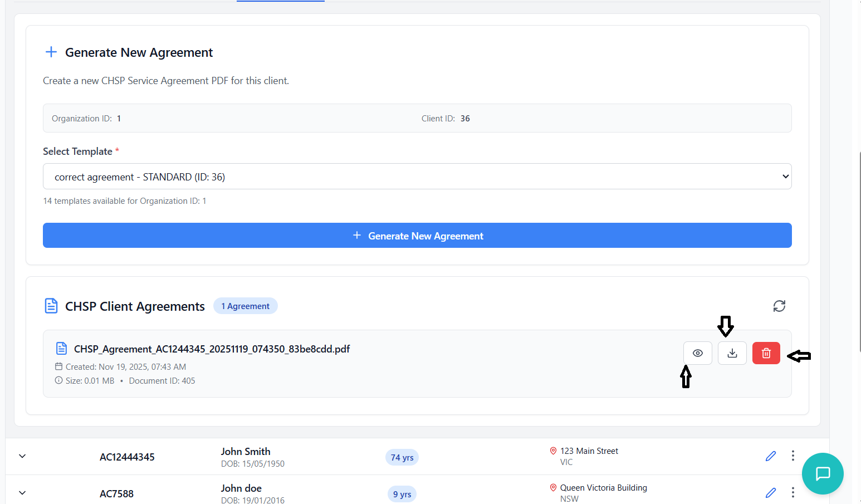861x504 pixels.
Task: Download the CHSP agreement PDF
Action: tap(732, 353)
